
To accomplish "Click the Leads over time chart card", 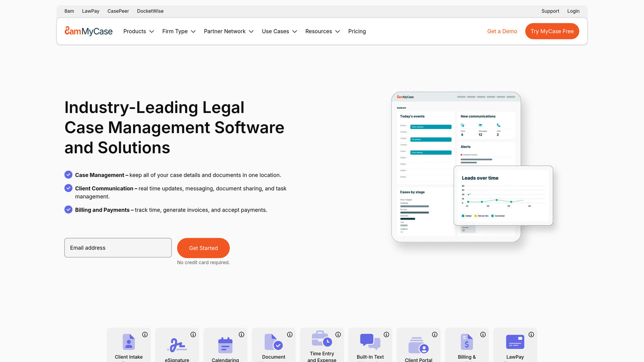I will click(503, 195).
